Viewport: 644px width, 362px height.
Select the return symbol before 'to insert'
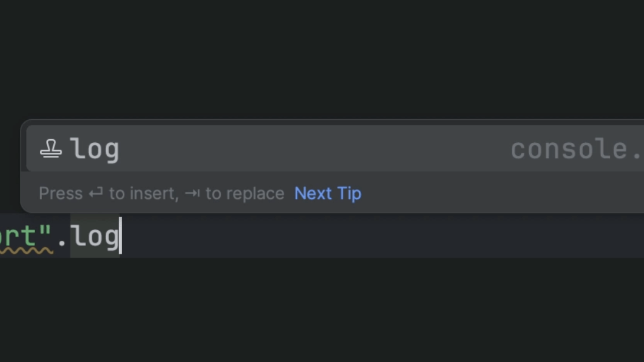click(x=96, y=193)
